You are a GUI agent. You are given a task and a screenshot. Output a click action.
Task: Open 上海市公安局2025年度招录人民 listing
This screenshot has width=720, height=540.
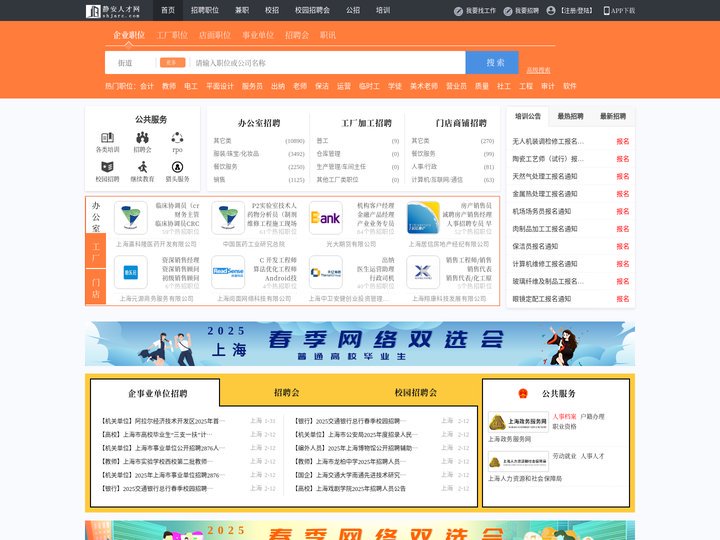356,434
